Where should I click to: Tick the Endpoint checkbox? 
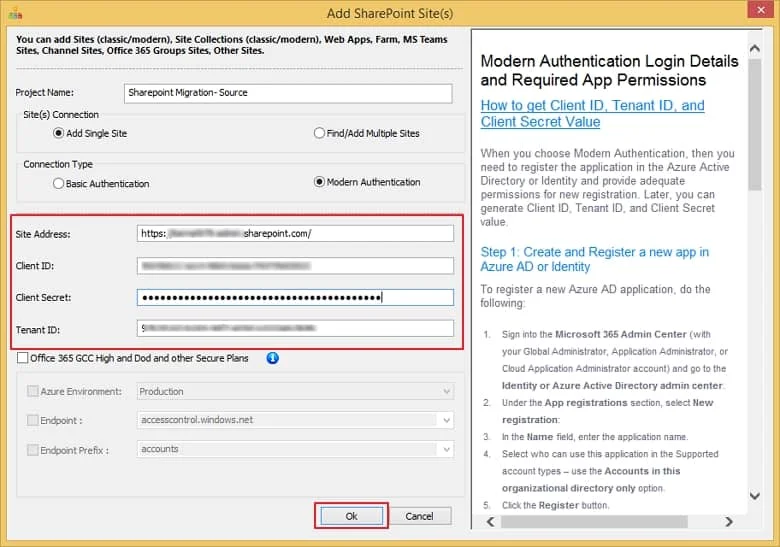pyautogui.click(x=33, y=420)
